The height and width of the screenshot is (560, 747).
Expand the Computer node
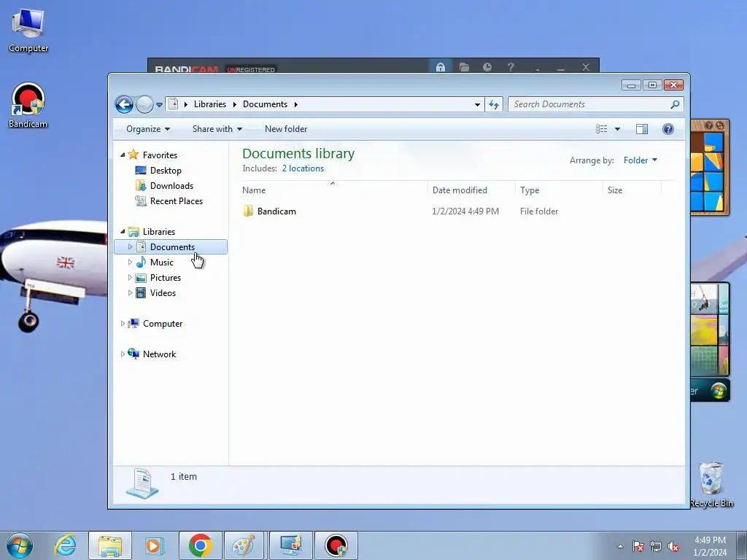tap(123, 323)
